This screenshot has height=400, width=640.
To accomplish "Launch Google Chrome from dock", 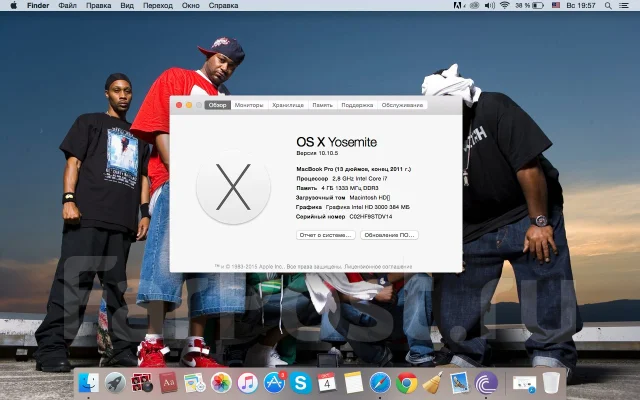I will pyautogui.click(x=407, y=383).
